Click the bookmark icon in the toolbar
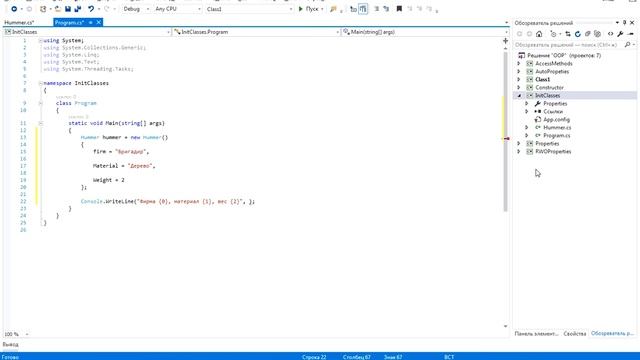Screen dimensions: 640x360 (399, 9)
